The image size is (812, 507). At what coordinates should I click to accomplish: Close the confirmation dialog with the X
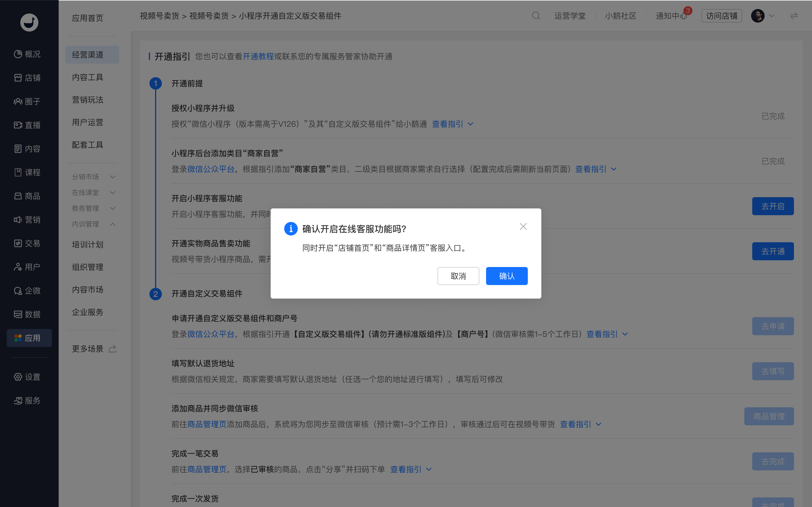pyautogui.click(x=523, y=227)
